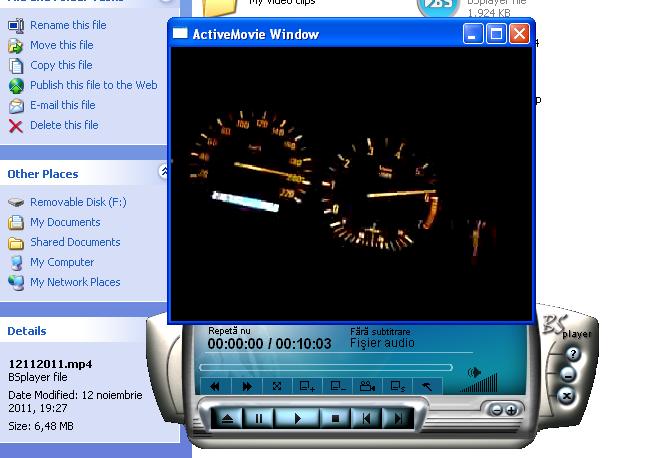Skip to the next track
This screenshot has height=458, width=656.
(398, 418)
